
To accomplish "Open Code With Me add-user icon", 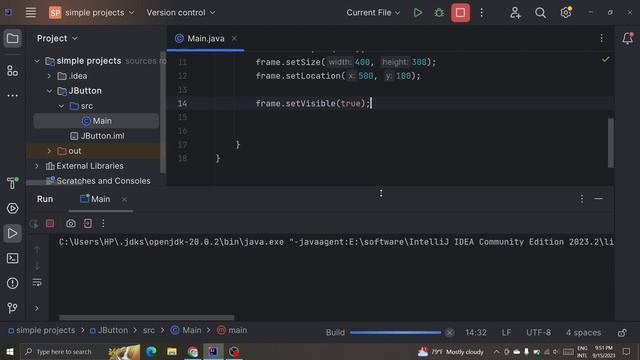I will [x=515, y=13].
